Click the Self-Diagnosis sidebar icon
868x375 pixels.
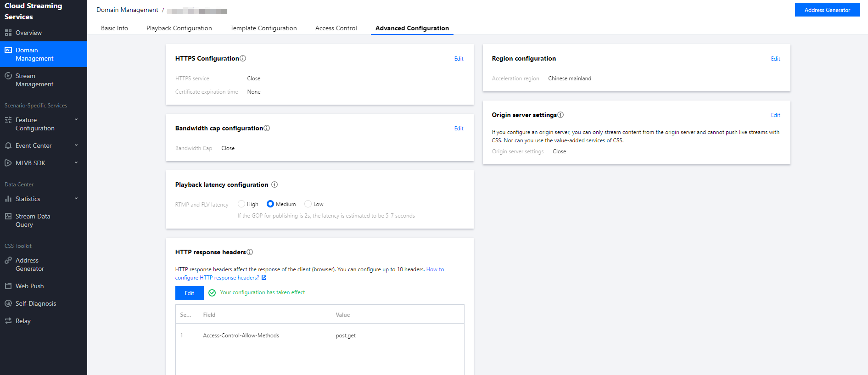(x=8, y=303)
